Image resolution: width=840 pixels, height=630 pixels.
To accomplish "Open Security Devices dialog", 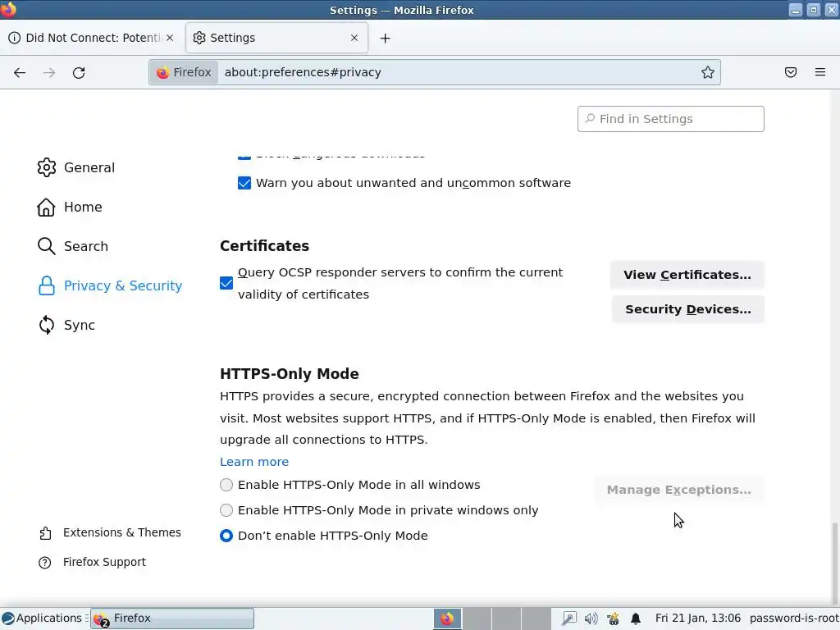I will pos(688,309).
